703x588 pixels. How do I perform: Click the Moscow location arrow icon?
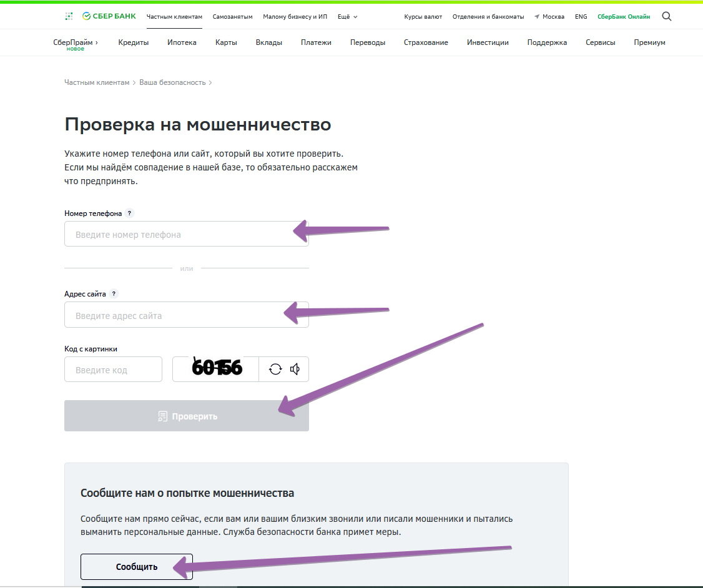(x=537, y=17)
